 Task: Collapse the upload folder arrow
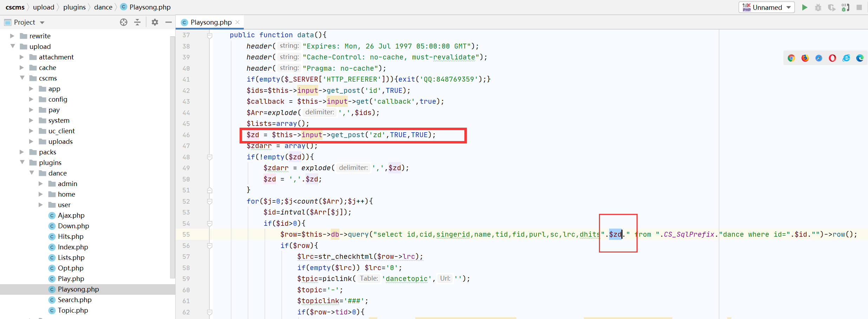13,46
